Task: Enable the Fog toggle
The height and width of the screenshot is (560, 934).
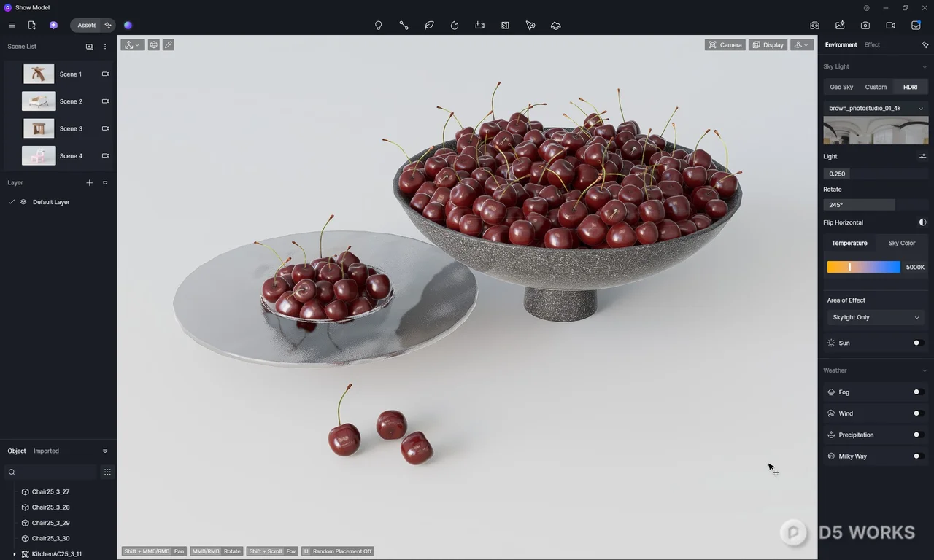Action: [x=919, y=392]
